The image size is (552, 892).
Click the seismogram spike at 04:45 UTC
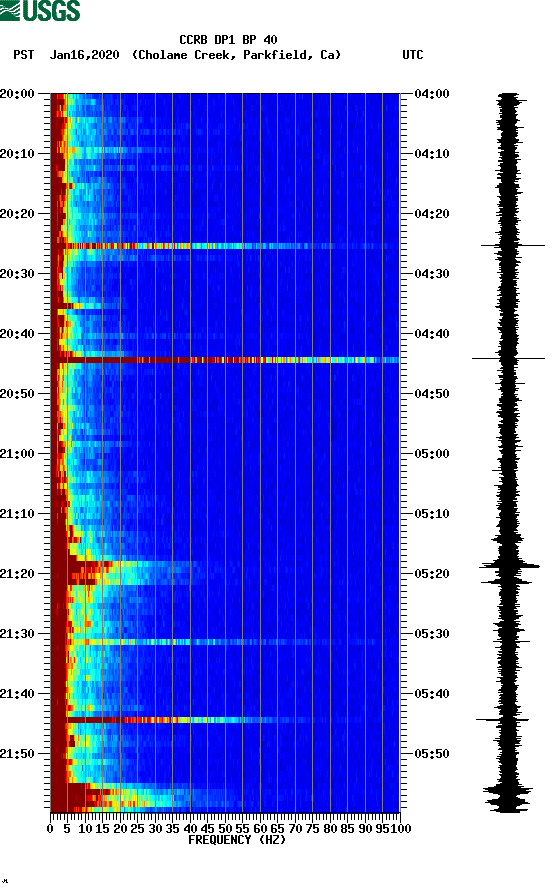508,358
